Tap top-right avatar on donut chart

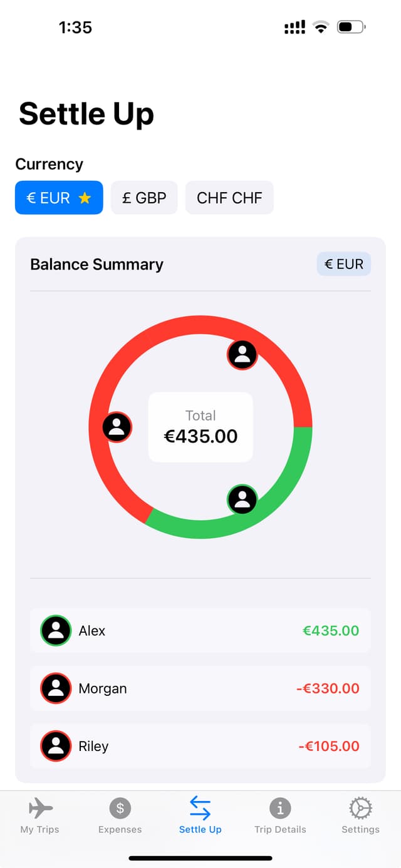click(242, 355)
